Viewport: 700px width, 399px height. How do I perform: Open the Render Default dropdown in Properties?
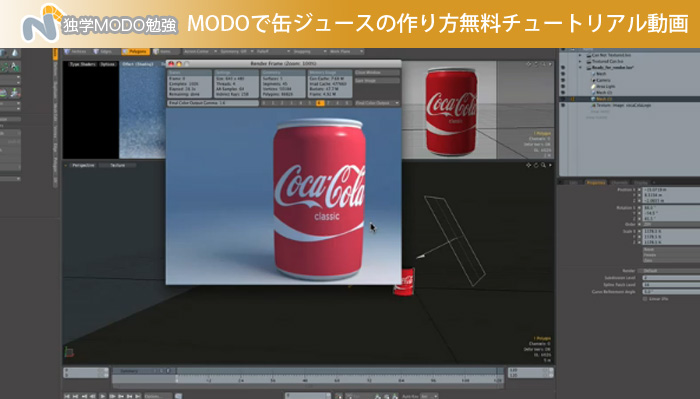[671, 271]
